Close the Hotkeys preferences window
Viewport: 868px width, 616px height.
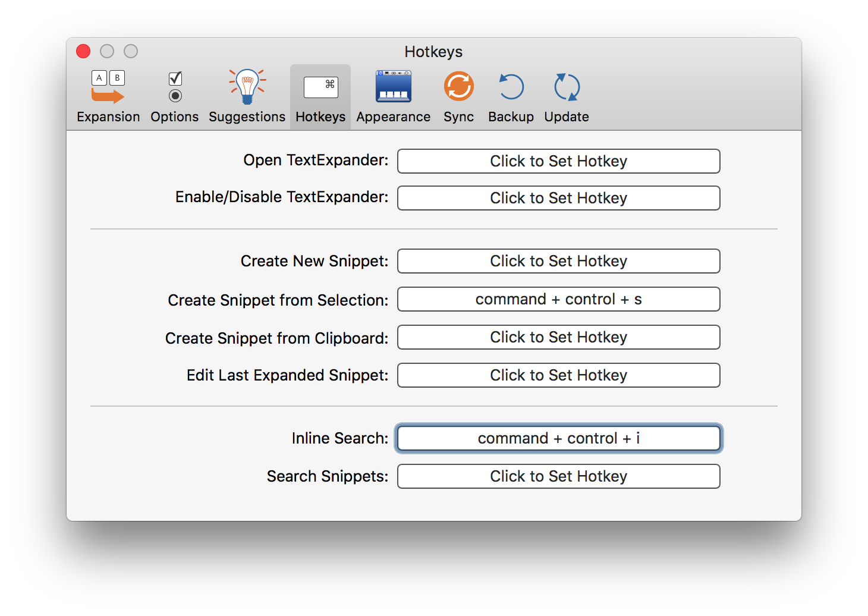[x=83, y=52]
